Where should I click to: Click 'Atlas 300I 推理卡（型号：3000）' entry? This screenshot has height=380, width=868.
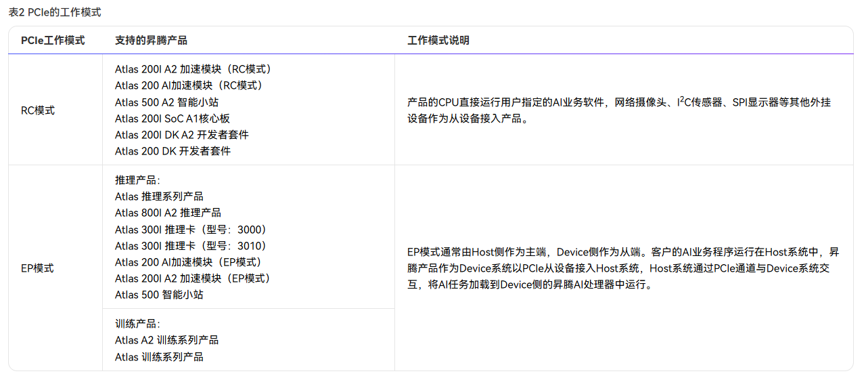click(191, 230)
